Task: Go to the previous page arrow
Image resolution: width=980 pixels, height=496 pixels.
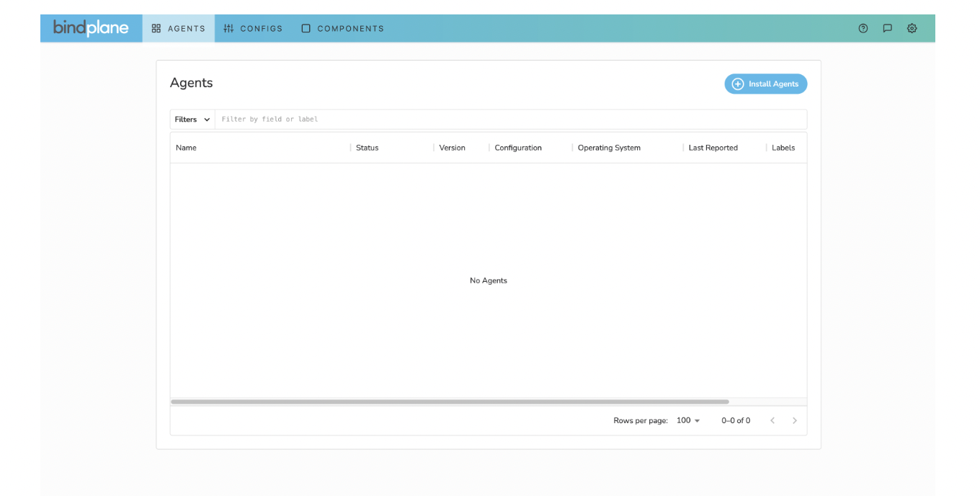Action: pyautogui.click(x=772, y=420)
